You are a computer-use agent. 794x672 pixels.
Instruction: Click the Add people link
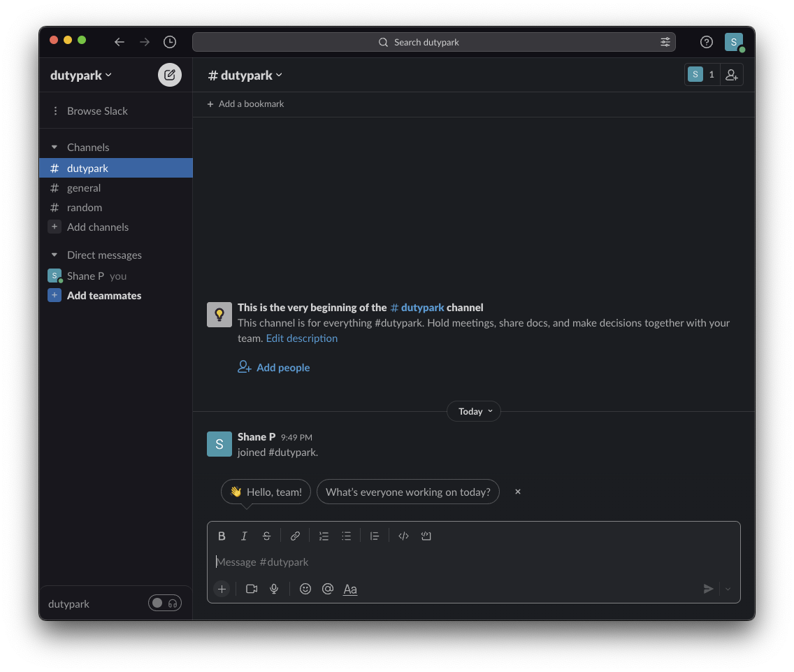[274, 367]
